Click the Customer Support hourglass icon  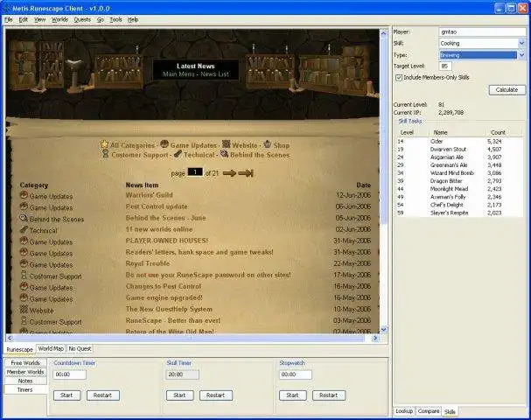click(106, 154)
